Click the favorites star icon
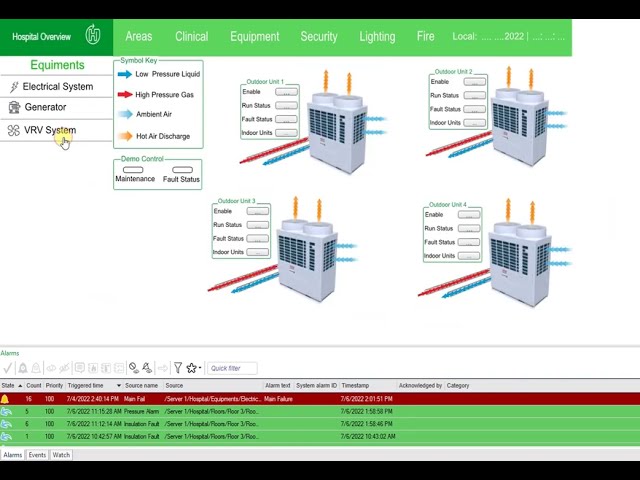Screen dimensions: 640x480 (x=191, y=368)
